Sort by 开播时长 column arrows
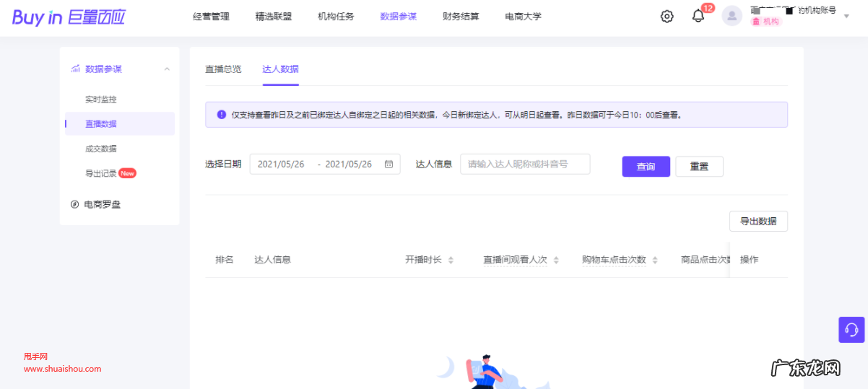 click(x=451, y=260)
